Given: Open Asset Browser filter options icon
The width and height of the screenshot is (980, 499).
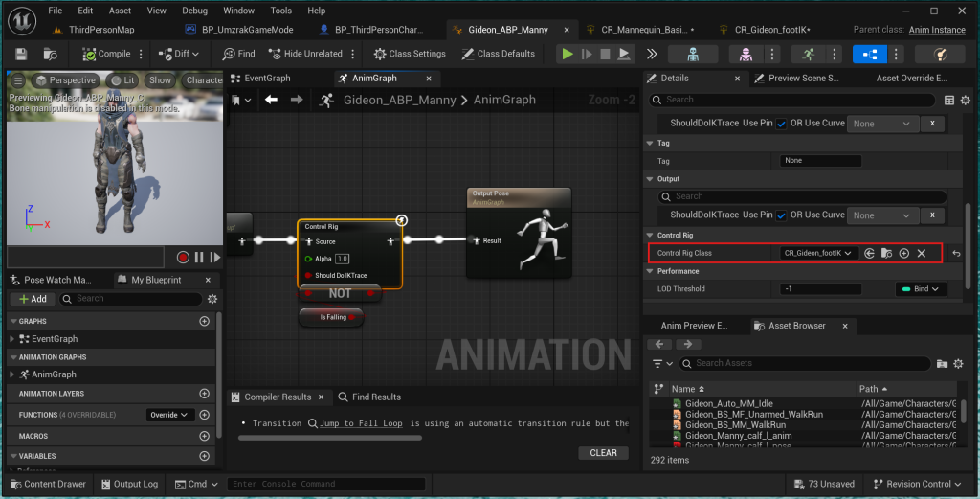Looking at the screenshot, I should (x=662, y=363).
